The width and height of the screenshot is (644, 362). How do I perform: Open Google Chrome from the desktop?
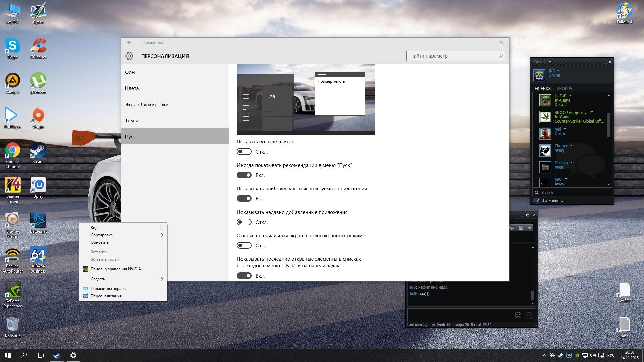tap(13, 151)
